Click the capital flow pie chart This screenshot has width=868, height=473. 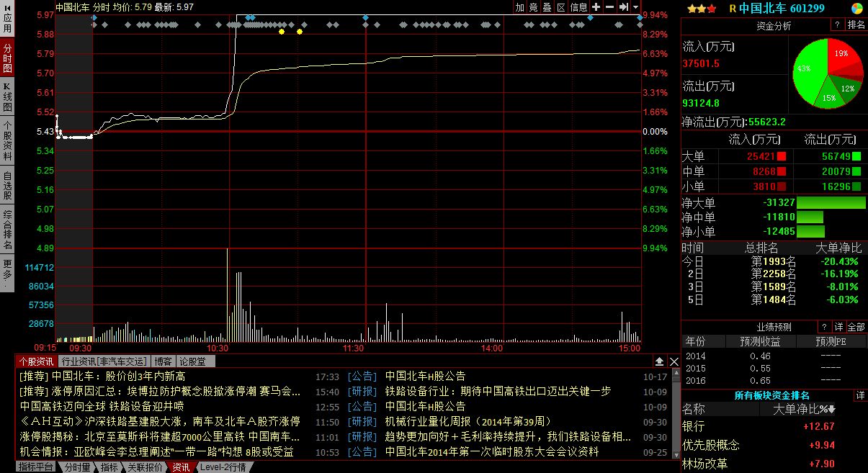[x=827, y=73]
